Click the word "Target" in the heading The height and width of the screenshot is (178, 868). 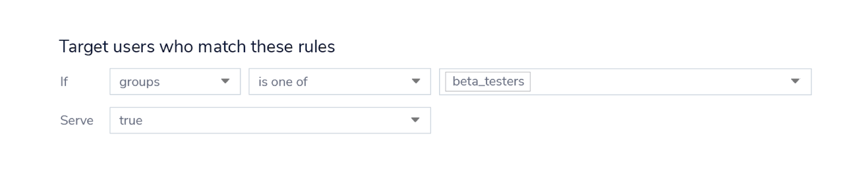coord(83,47)
